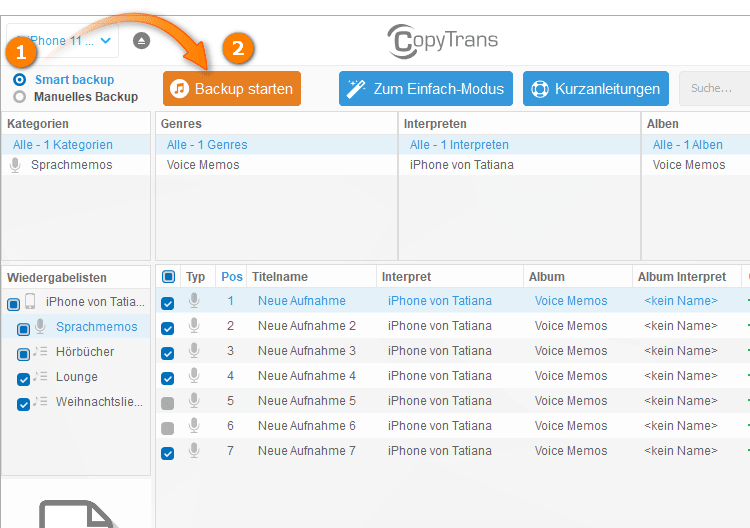
Task: Toggle the Sprachmemos playlist checkbox
Action: pyautogui.click(x=23, y=329)
